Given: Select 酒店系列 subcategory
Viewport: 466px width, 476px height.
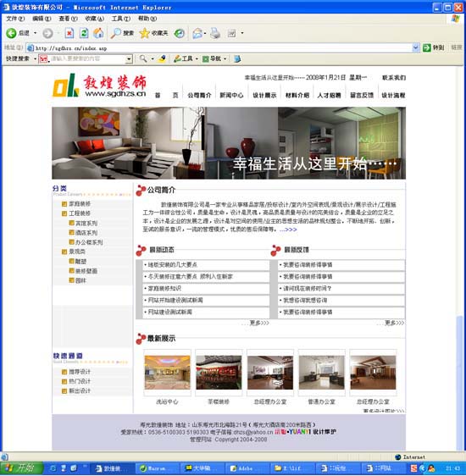Looking at the screenshot, I should [x=86, y=233].
